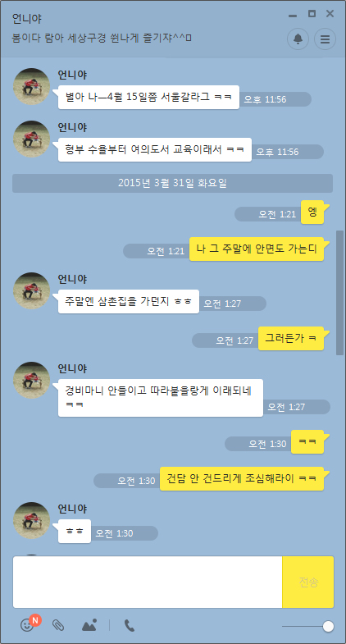The image size is (346, 644).
Task: Send a photo using the image icon
Action: [89, 625]
